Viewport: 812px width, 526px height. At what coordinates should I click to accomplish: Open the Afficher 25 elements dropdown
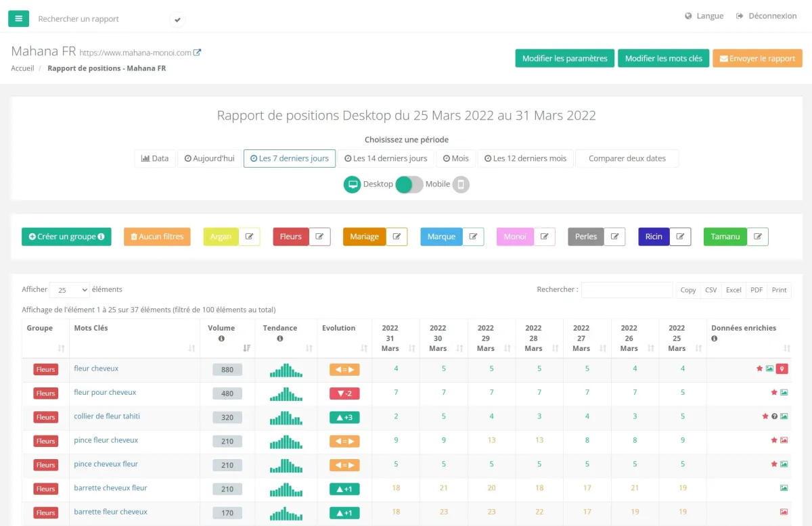69,289
